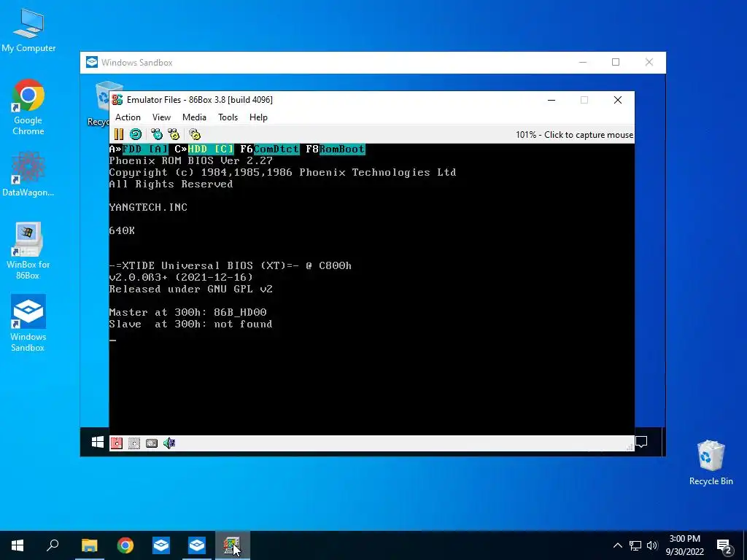Open network tray icon
The height and width of the screenshot is (560, 747).
635,545
